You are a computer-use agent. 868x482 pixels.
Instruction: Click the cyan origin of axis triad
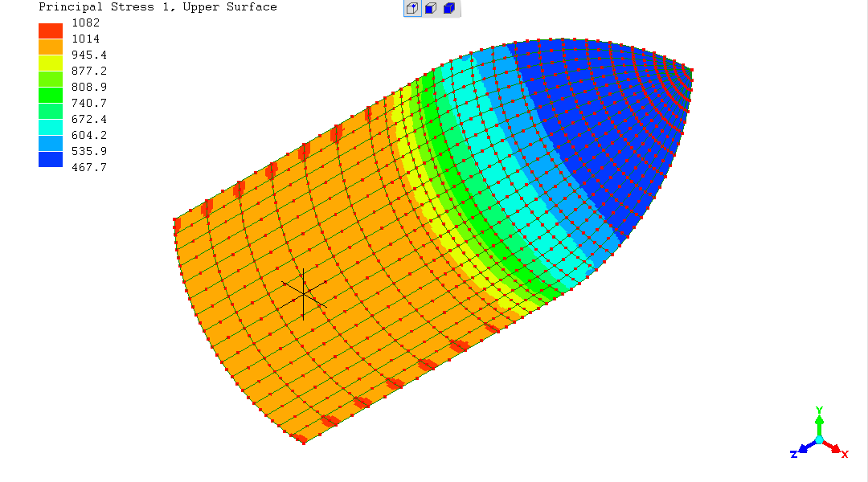point(819,439)
